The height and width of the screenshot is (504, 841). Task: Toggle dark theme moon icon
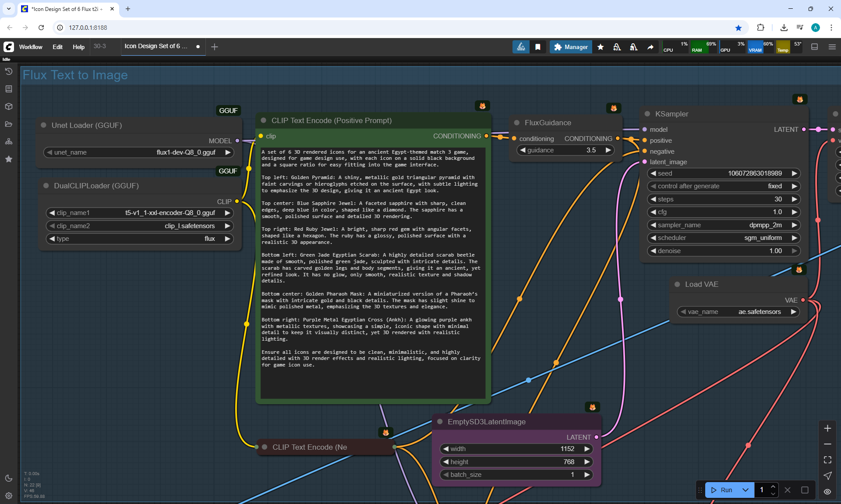[9, 478]
